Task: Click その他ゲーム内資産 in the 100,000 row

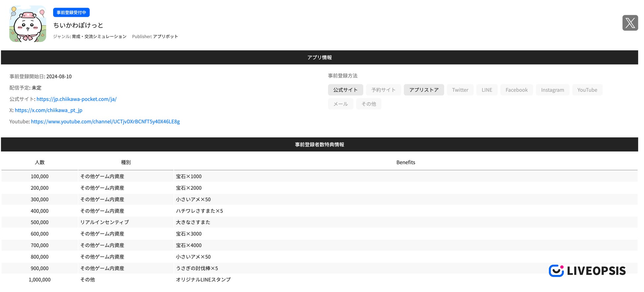Action: pyautogui.click(x=102, y=177)
